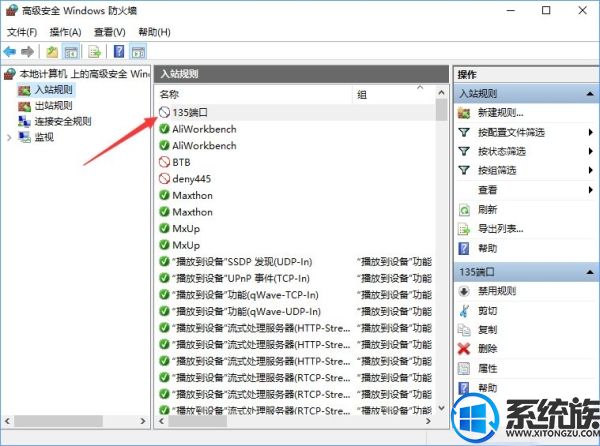Click 帮助 under 入站规则 actions
Screen dimensions: 600x446
tap(488, 249)
